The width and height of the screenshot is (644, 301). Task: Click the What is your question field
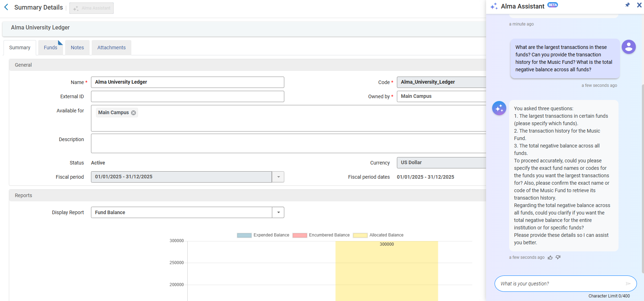tap(559, 284)
